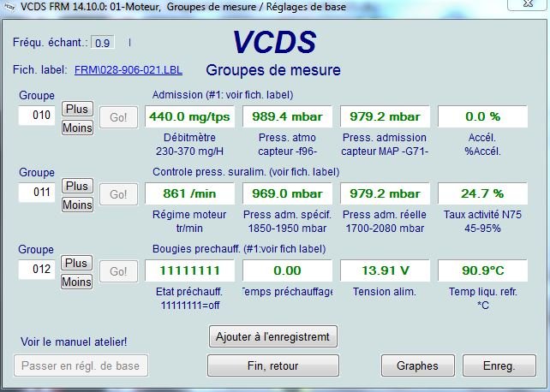
Task: Click Plus for Groupe 010
Action: [x=77, y=109]
